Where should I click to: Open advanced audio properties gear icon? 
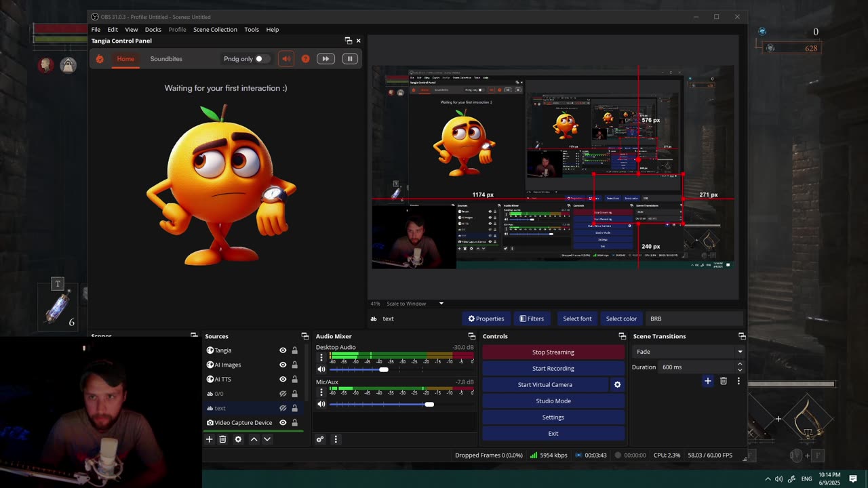click(x=320, y=439)
